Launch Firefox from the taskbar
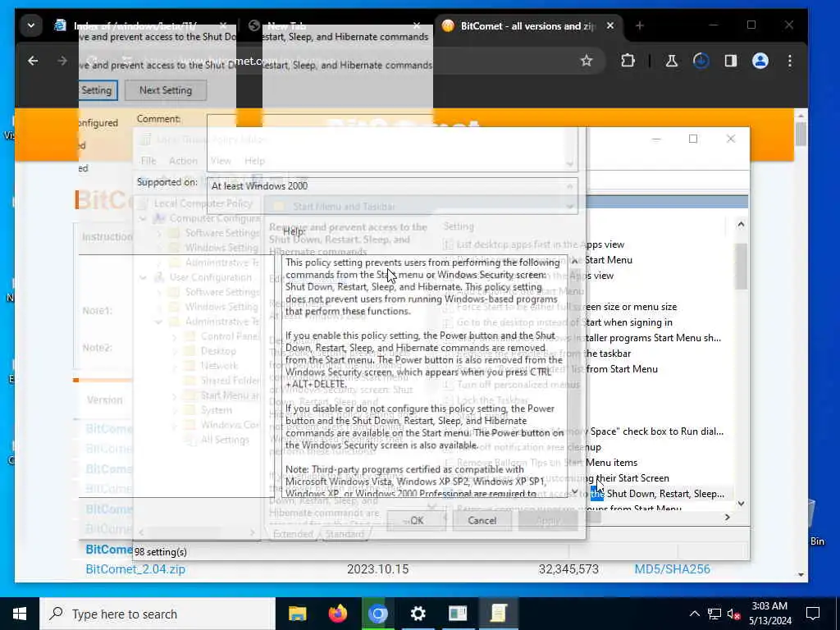 click(337, 614)
